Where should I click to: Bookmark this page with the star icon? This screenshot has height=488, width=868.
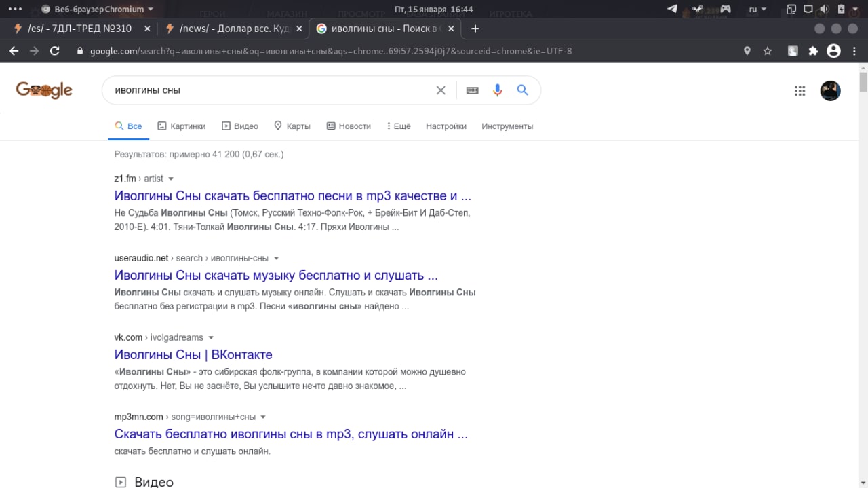click(768, 51)
